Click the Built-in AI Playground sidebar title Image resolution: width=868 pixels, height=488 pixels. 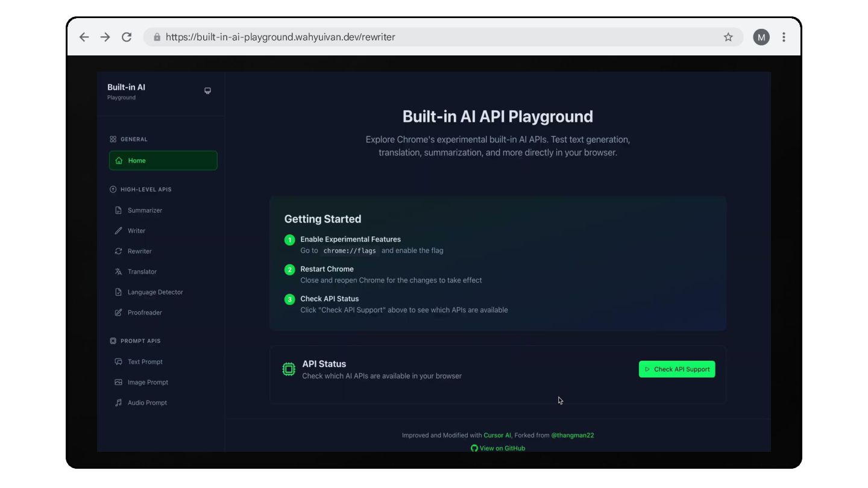click(x=126, y=91)
